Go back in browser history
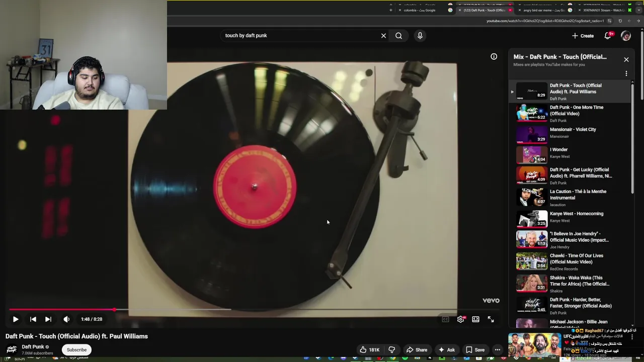The height and width of the screenshot is (362, 644). [x=638, y=21]
